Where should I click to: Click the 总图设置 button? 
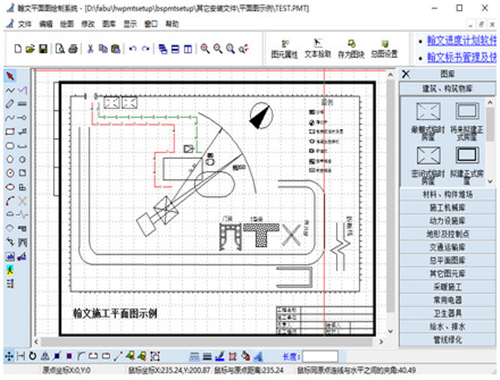tap(384, 49)
